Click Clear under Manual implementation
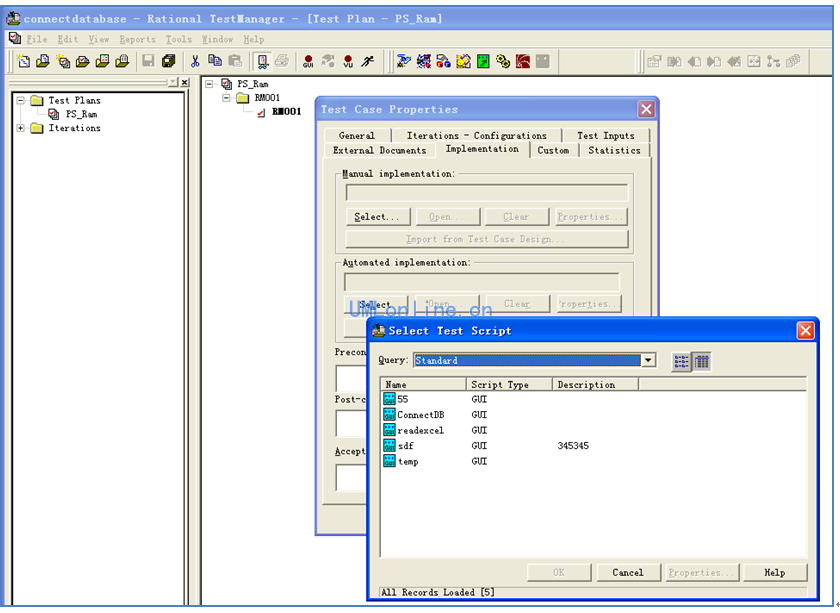 (516, 216)
